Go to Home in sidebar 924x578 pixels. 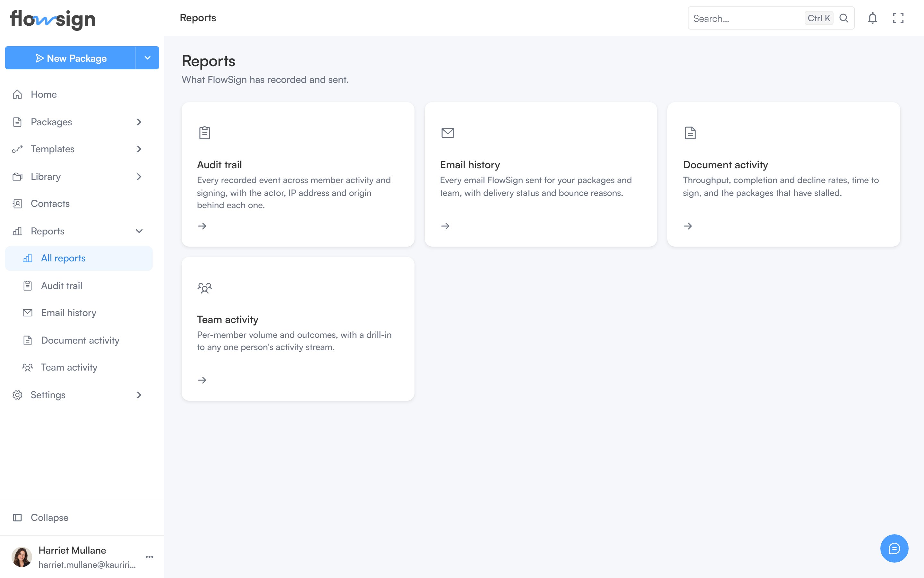[x=79, y=94]
